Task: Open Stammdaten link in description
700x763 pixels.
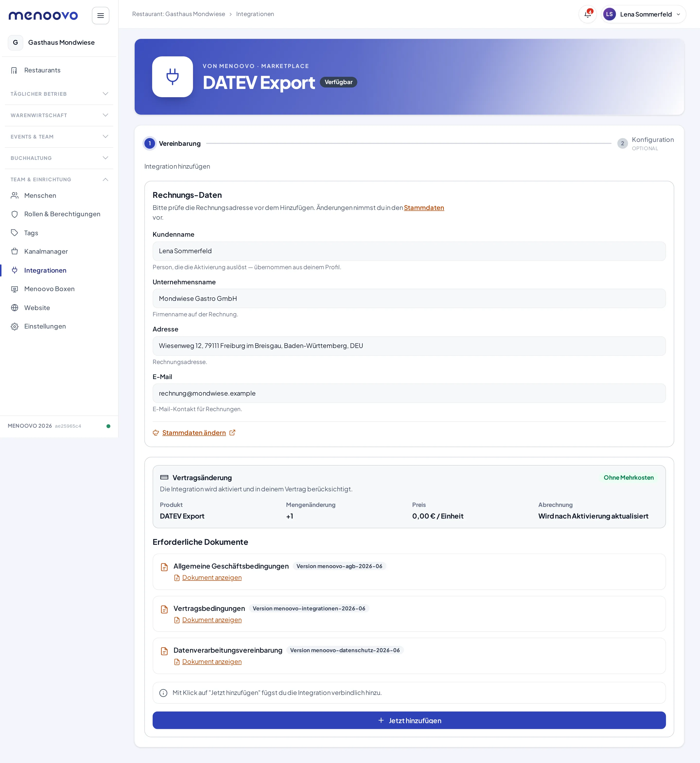Action: point(424,208)
